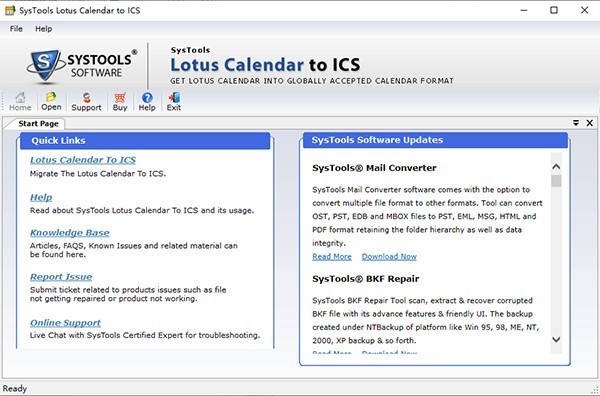This screenshot has height=396, width=600.
Task: Click the Online Support link
Action: (x=65, y=323)
